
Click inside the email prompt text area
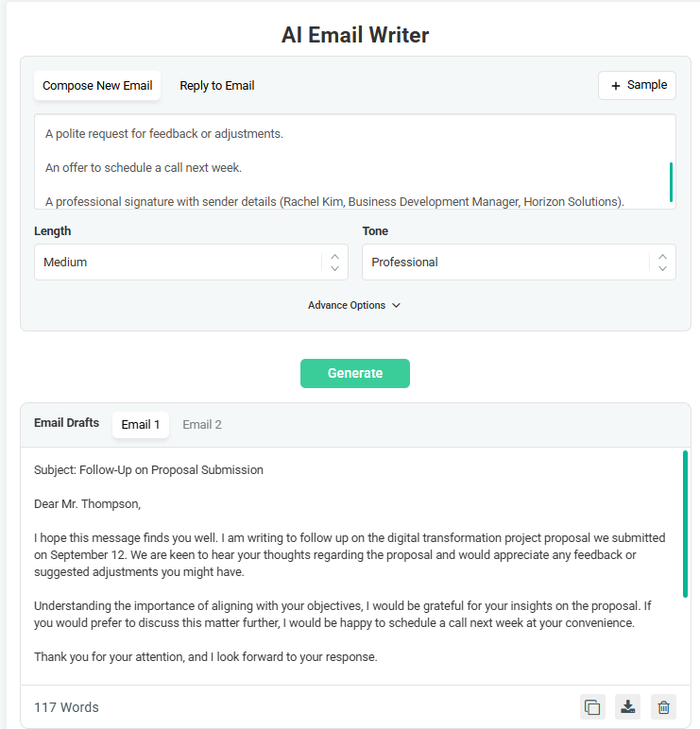point(350,161)
